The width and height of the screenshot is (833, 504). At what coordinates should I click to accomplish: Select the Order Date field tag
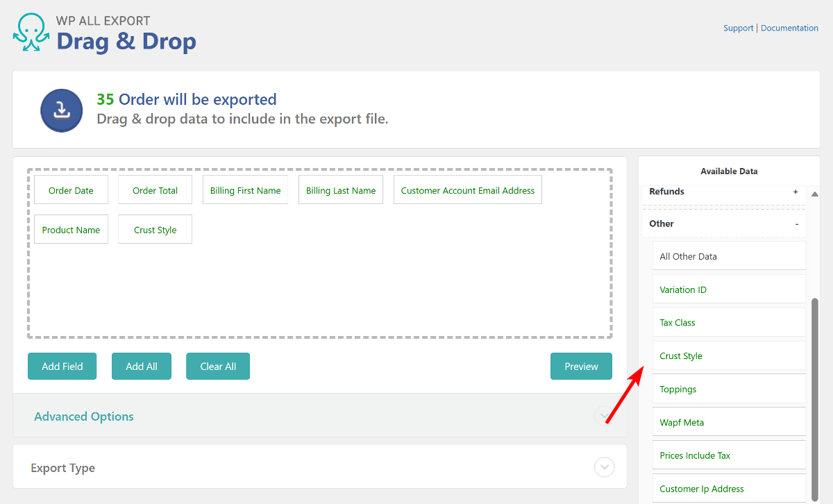coord(70,189)
